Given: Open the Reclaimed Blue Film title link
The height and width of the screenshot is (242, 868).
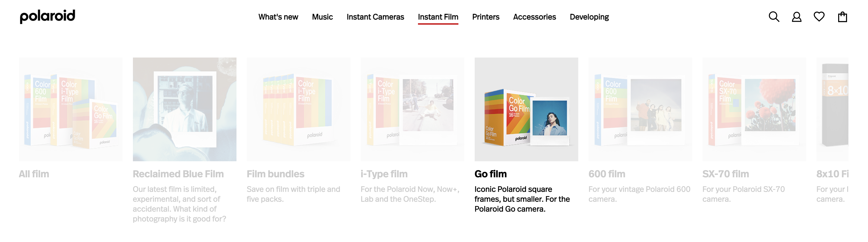Looking at the screenshot, I should 178,174.
